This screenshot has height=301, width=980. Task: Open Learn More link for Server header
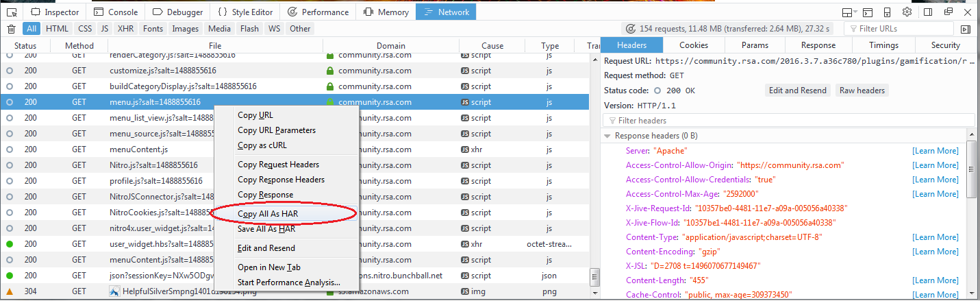pyautogui.click(x=935, y=151)
